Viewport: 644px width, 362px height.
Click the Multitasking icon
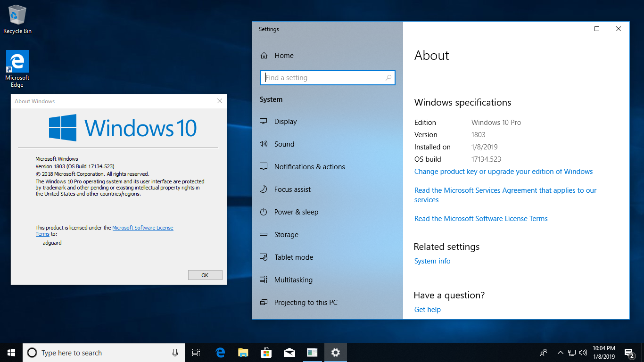coord(264,280)
